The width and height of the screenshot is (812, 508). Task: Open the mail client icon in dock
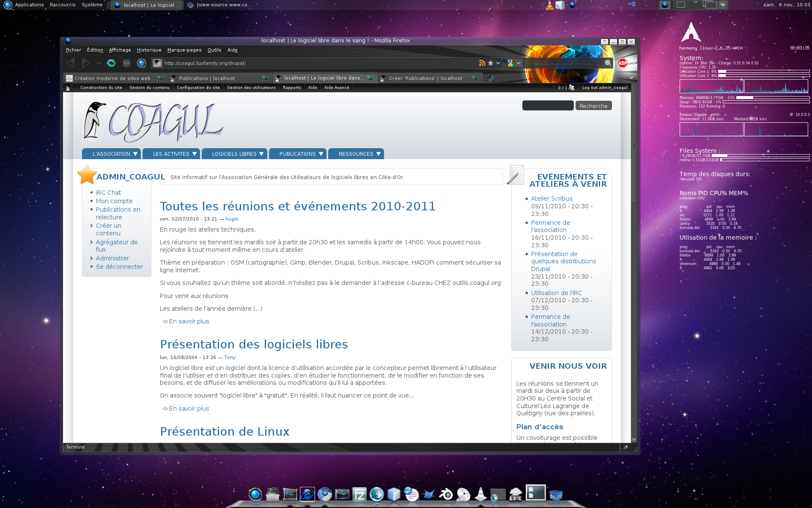click(x=342, y=494)
